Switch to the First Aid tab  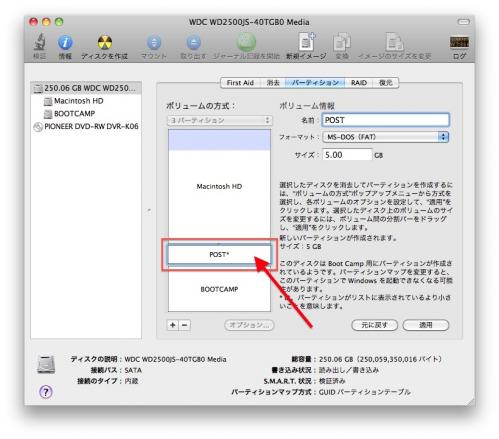240,83
